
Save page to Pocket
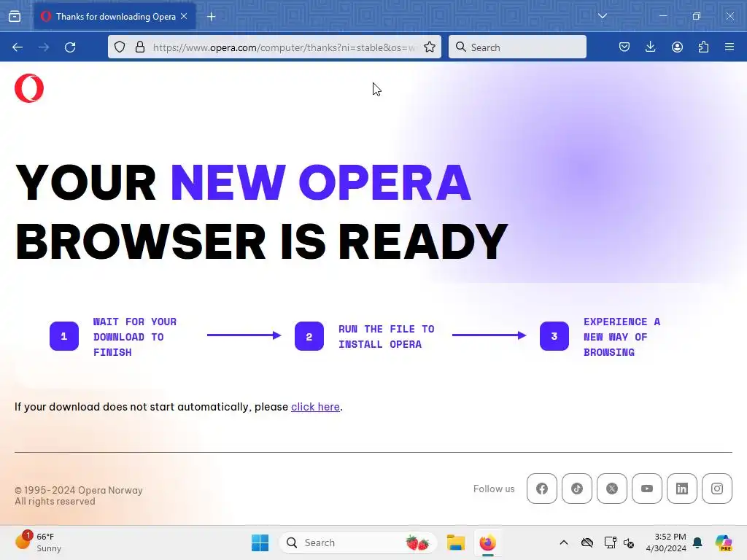pyautogui.click(x=624, y=47)
